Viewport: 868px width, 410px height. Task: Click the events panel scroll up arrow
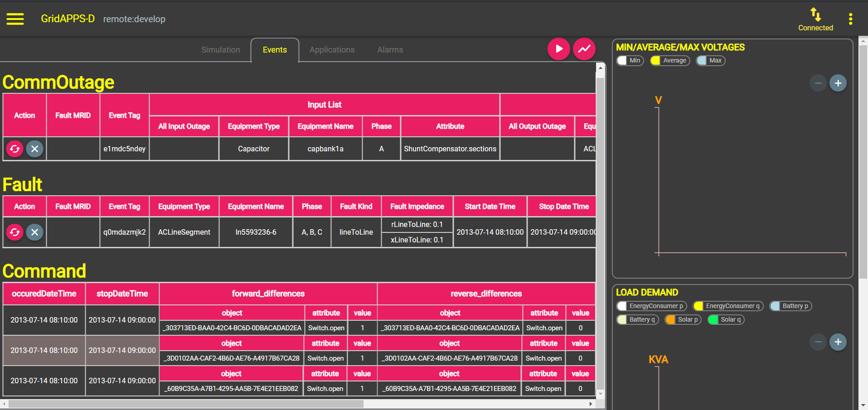(600, 68)
